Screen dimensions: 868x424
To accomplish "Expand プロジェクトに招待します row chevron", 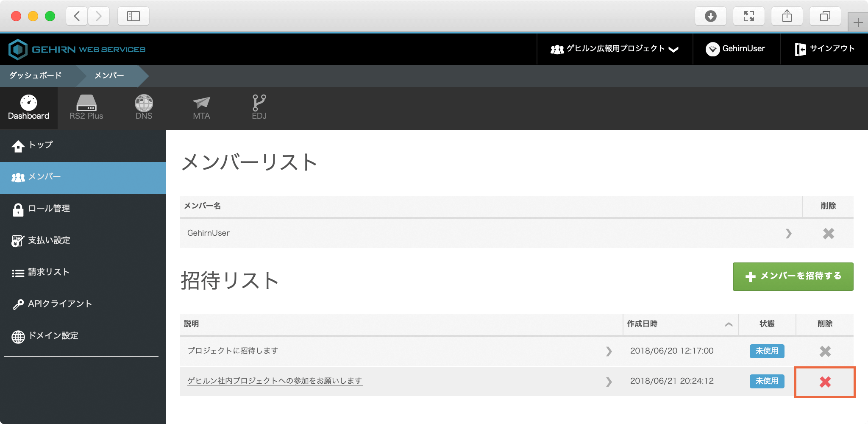I will pos(609,351).
